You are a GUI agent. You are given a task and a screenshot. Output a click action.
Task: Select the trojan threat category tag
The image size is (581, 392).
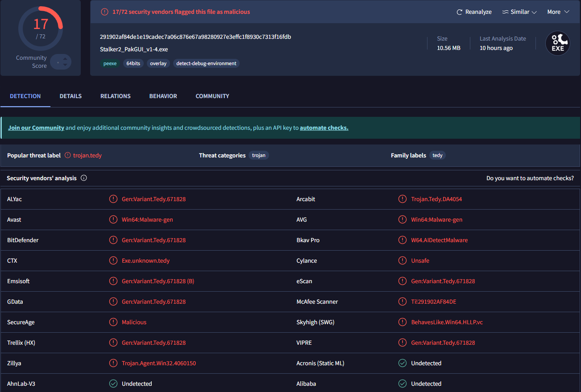[x=259, y=155]
